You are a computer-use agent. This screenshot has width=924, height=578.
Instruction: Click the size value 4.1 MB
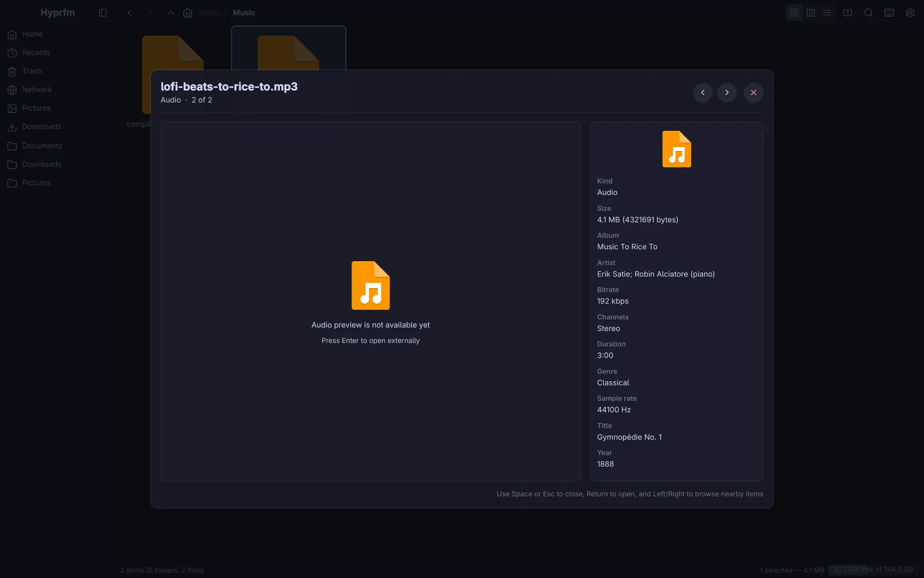click(638, 220)
